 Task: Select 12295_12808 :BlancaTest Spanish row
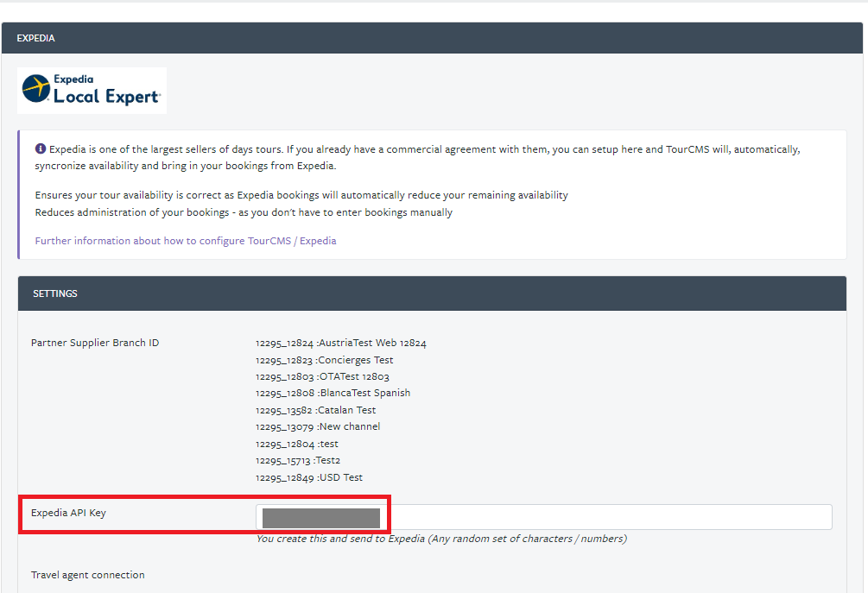[333, 394]
